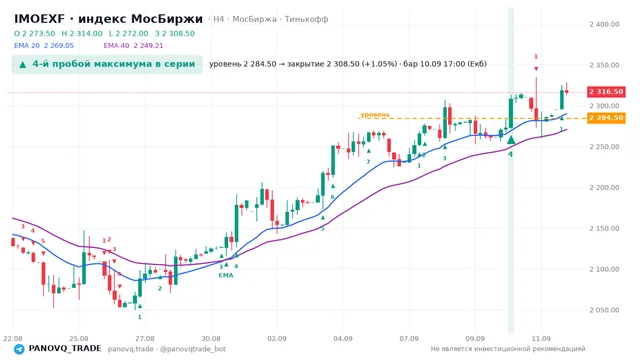This screenshot has height=360, width=640.
Task: Click the date axis label 02.09
Action: 277,338
